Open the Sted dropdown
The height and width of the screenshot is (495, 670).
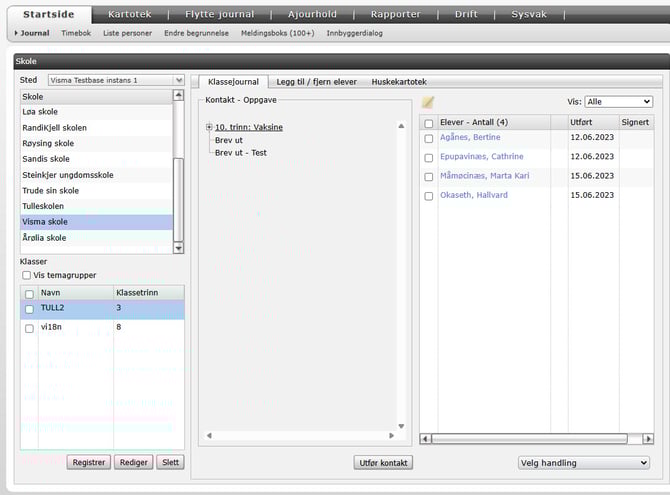pos(179,80)
